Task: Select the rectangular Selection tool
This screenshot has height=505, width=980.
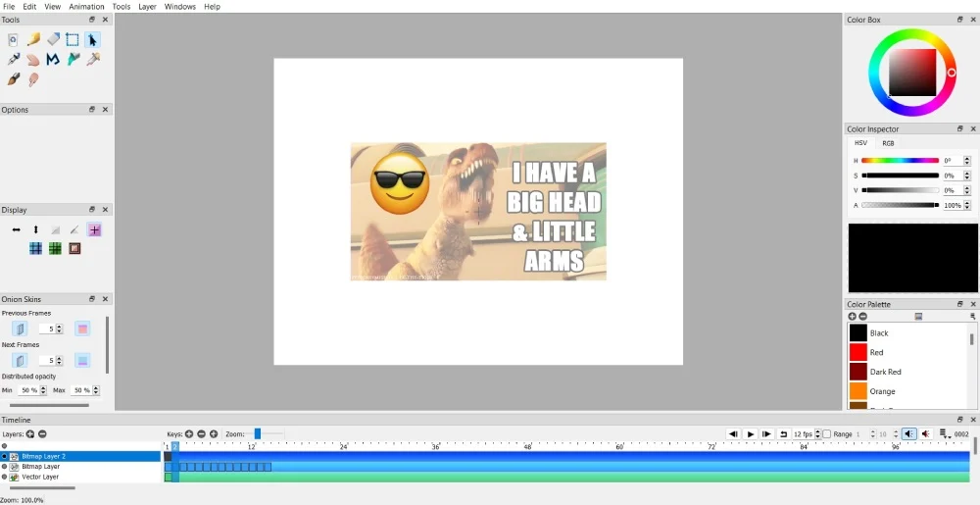Action: pos(73,40)
